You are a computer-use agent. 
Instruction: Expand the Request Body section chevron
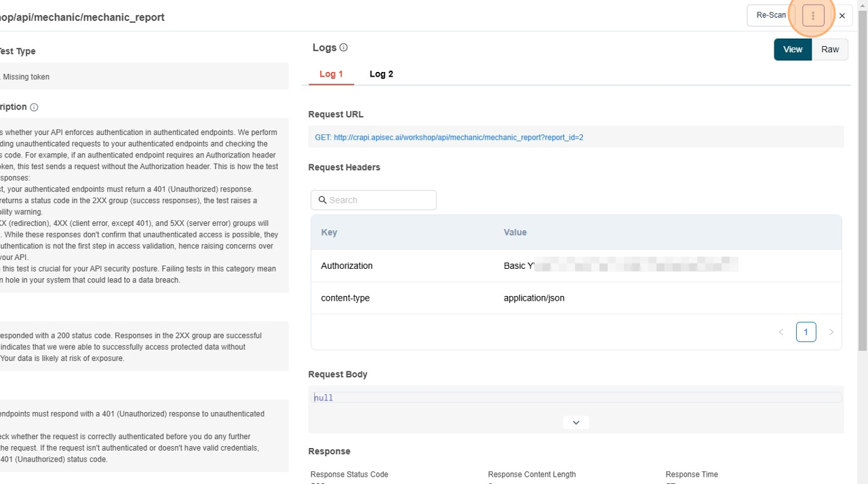[576, 422]
